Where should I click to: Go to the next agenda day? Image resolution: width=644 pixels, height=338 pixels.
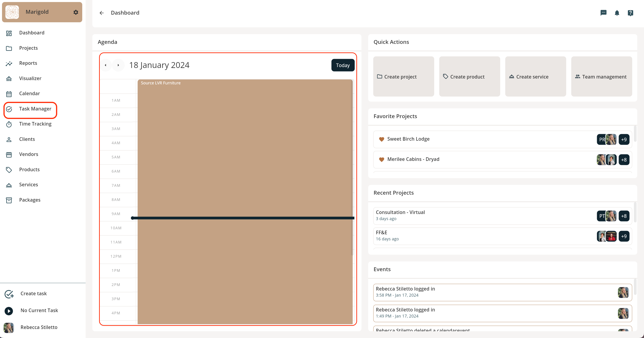pyautogui.click(x=118, y=65)
